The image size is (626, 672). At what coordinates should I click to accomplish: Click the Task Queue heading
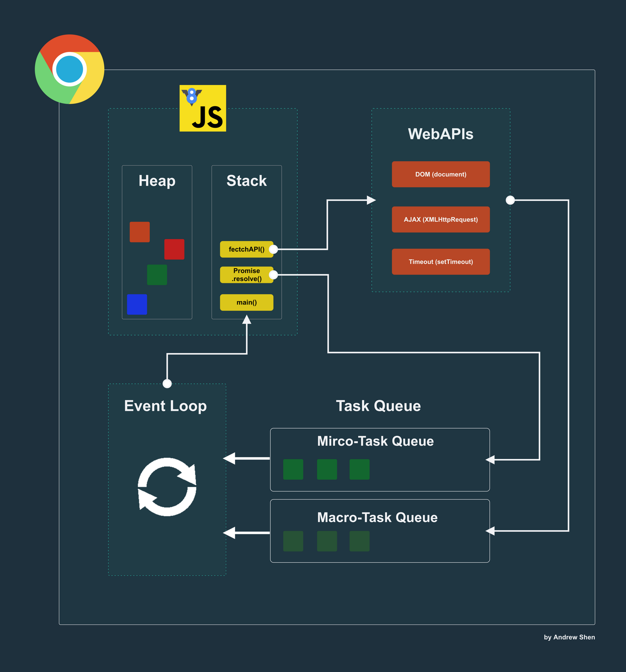pyautogui.click(x=378, y=406)
